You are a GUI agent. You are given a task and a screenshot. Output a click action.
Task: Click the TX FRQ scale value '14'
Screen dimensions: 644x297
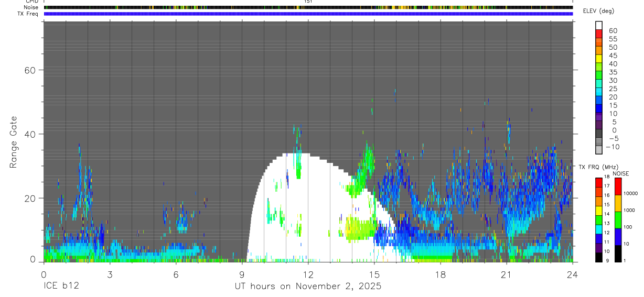(x=607, y=214)
